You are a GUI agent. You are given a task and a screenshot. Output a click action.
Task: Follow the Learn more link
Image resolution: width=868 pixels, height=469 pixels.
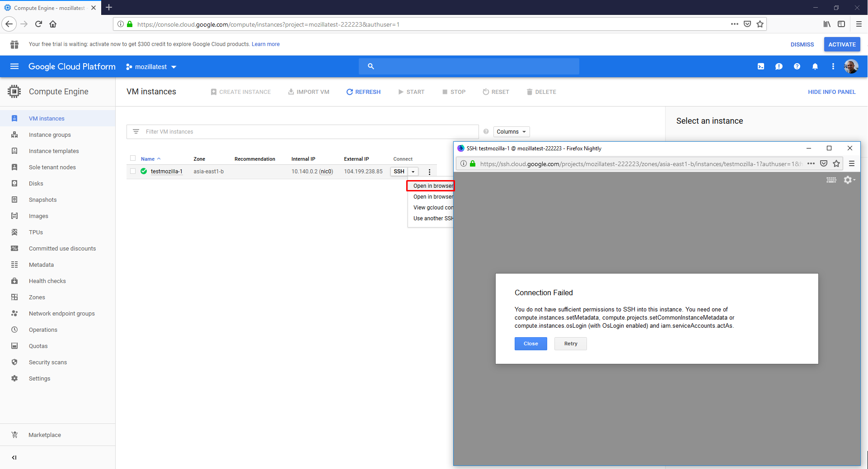coord(266,44)
